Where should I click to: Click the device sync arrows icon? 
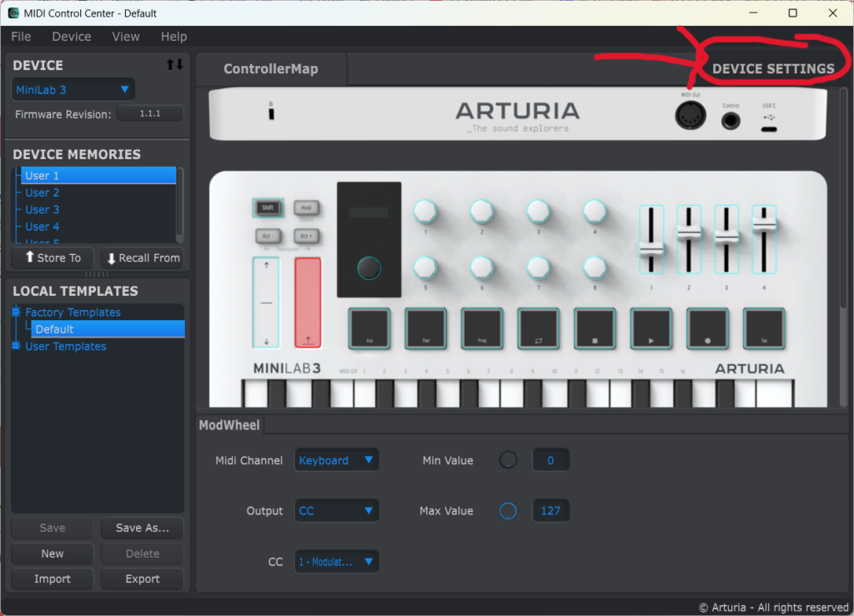(x=174, y=65)
